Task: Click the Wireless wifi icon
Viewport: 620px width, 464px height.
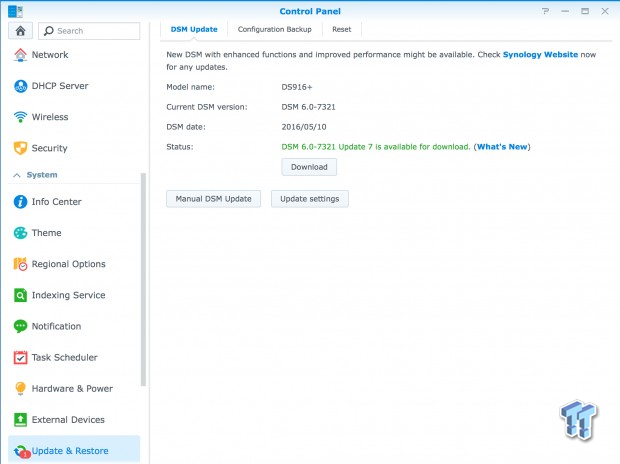Action: (x=20, y=117)
